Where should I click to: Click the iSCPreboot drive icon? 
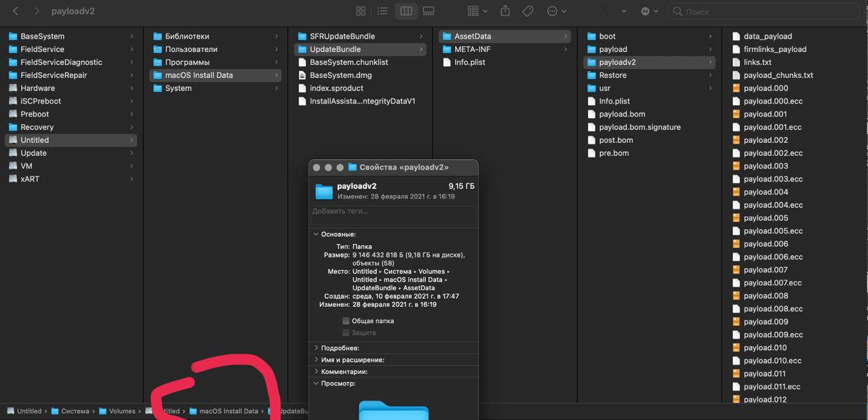[x=13, y=102]
